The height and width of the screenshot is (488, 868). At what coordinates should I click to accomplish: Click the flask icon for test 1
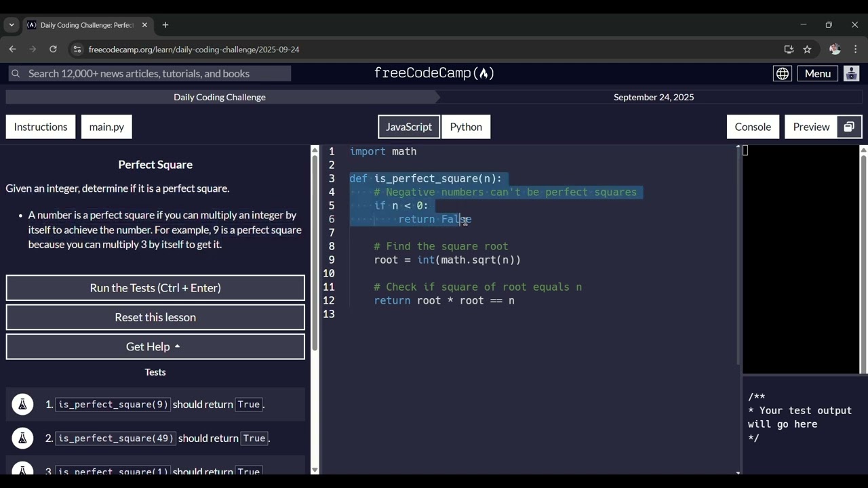click(22, 404)
